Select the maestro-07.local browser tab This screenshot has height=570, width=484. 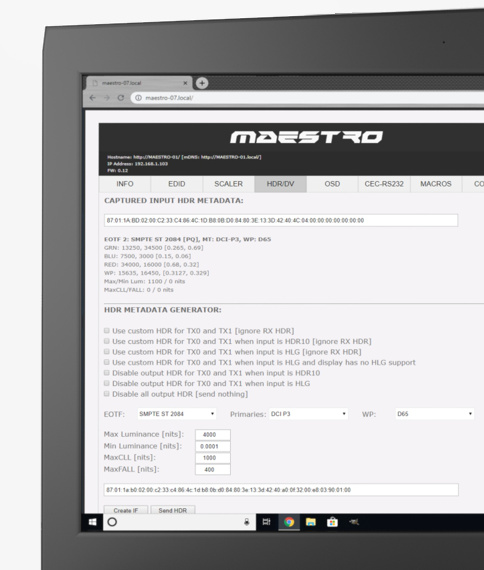point(138,83)
